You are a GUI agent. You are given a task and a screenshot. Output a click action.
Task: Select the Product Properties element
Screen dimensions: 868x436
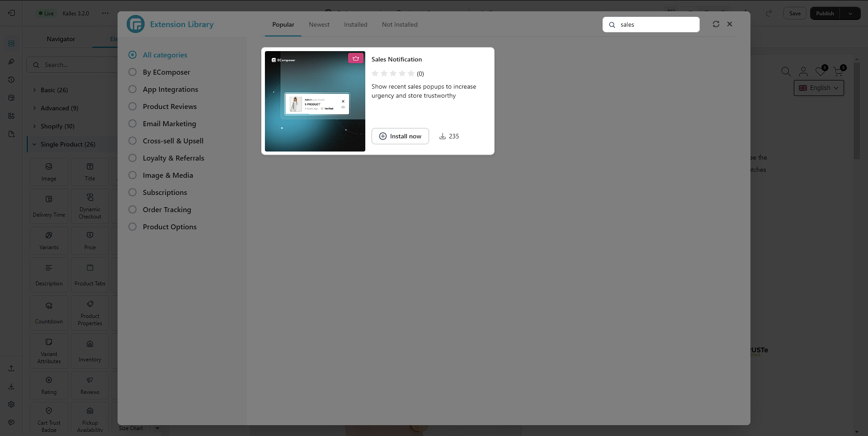point(90,313)
